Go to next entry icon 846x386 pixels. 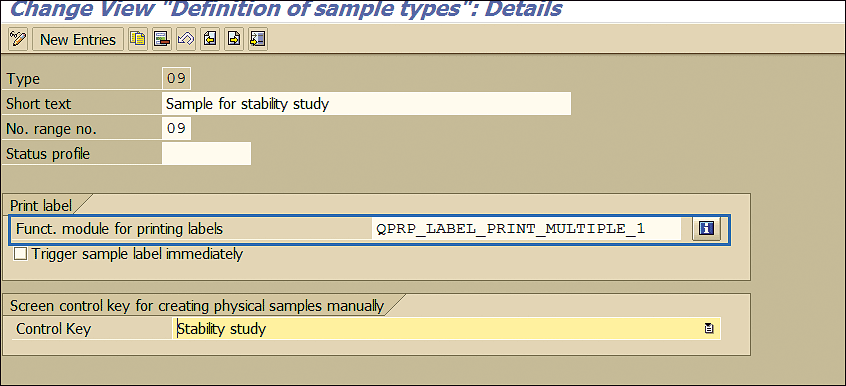tap(234, 39)
